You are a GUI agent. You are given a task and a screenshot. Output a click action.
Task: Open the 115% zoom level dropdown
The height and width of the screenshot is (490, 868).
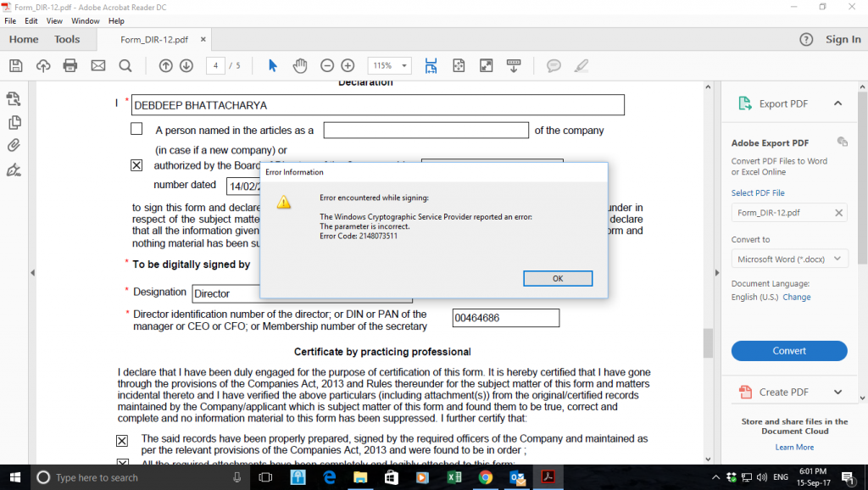tap(389, 65)
